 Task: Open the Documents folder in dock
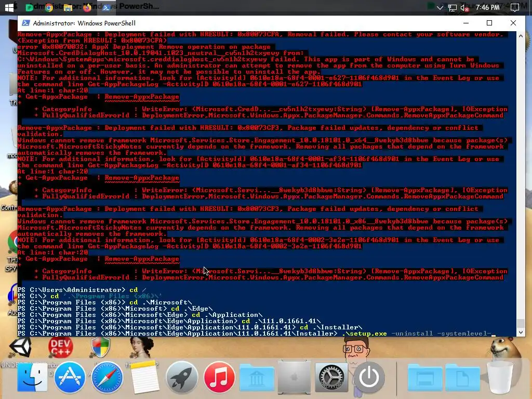click(462, 377)
